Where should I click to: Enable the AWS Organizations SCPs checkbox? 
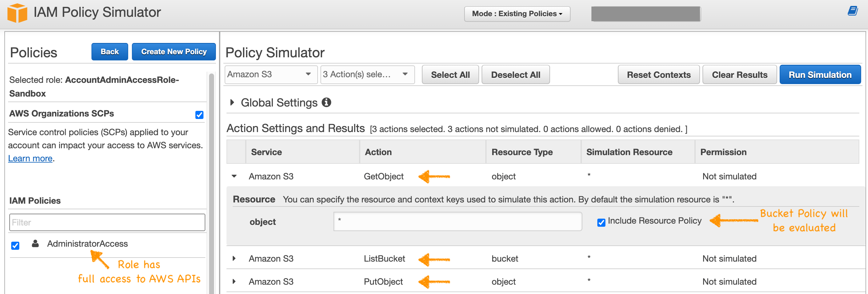click(199, 115)
